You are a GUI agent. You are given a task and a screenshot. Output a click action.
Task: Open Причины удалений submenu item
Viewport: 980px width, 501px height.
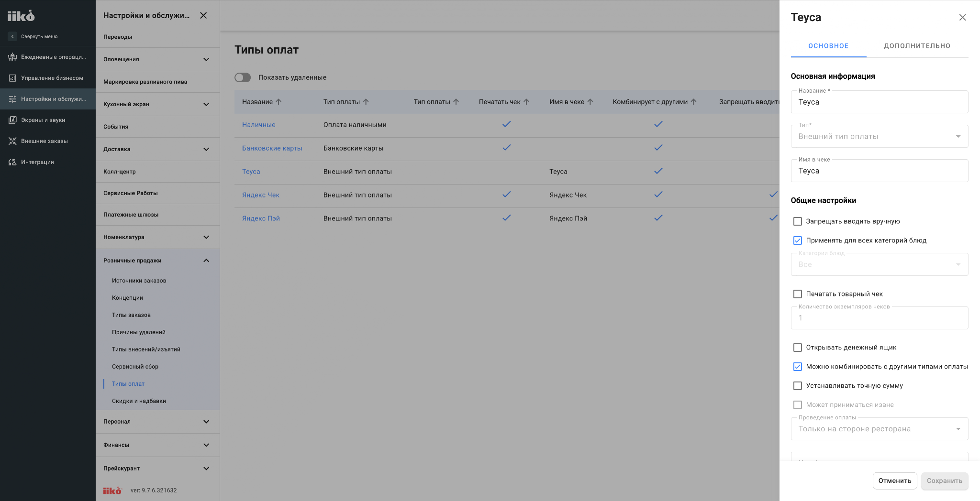(x=139, y=332)
